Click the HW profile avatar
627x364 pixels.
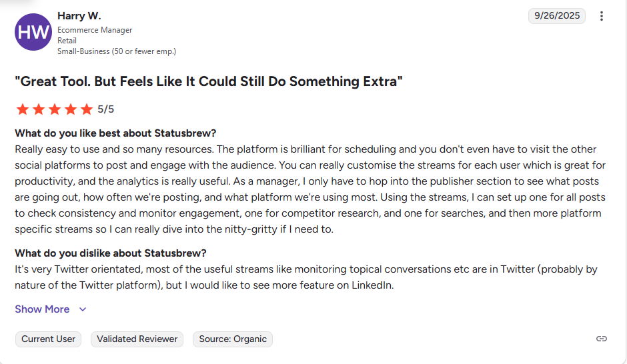pos(33,32)
